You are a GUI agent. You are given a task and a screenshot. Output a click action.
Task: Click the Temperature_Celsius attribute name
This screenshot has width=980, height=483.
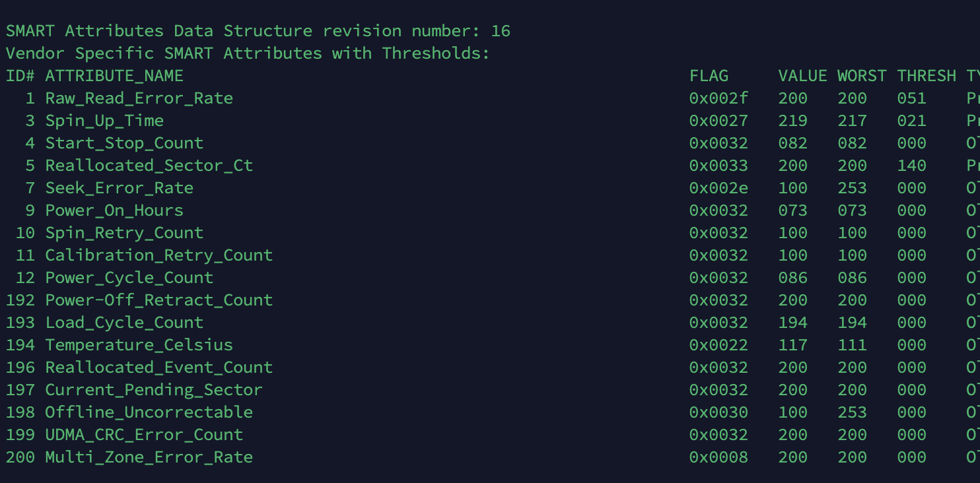pos(139,345)
